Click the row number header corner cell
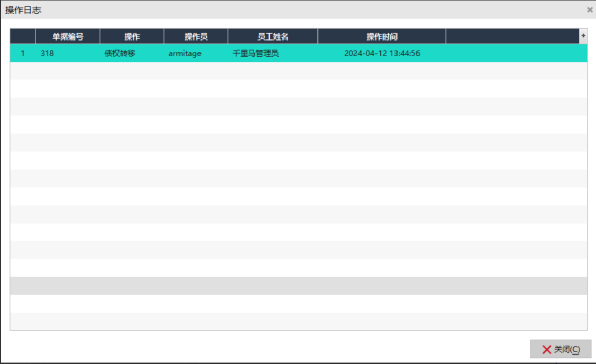 [x=23, y=36]
